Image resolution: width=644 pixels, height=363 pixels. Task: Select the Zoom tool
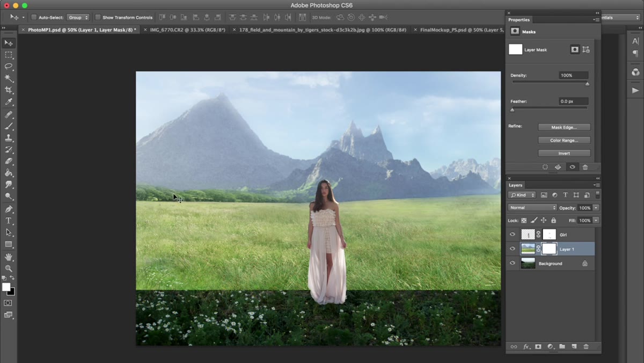coord(9,268)
